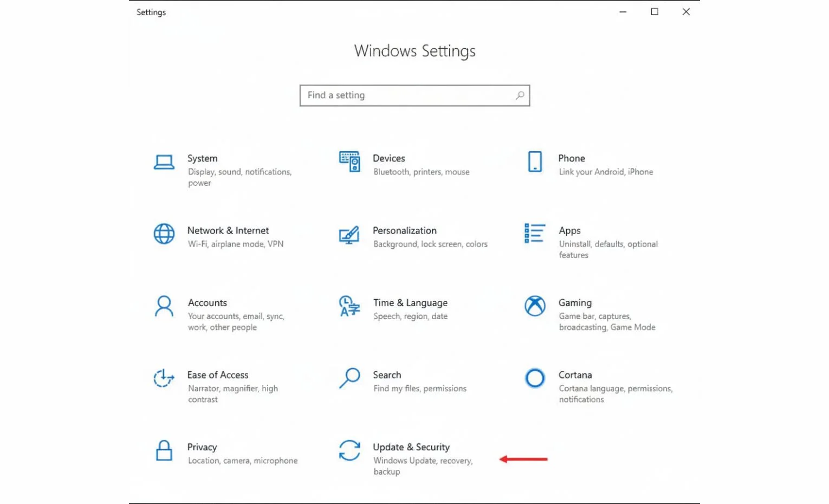Select the Update & Security arrows icon
Image resolution: width=829 pixels, height=504 pixels.
[349, 450]
